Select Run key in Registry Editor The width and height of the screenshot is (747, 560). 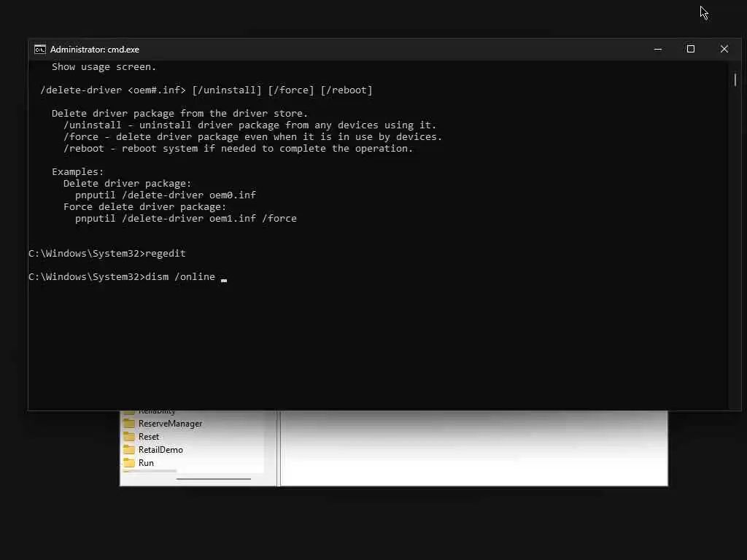click(x=146, y=463)
